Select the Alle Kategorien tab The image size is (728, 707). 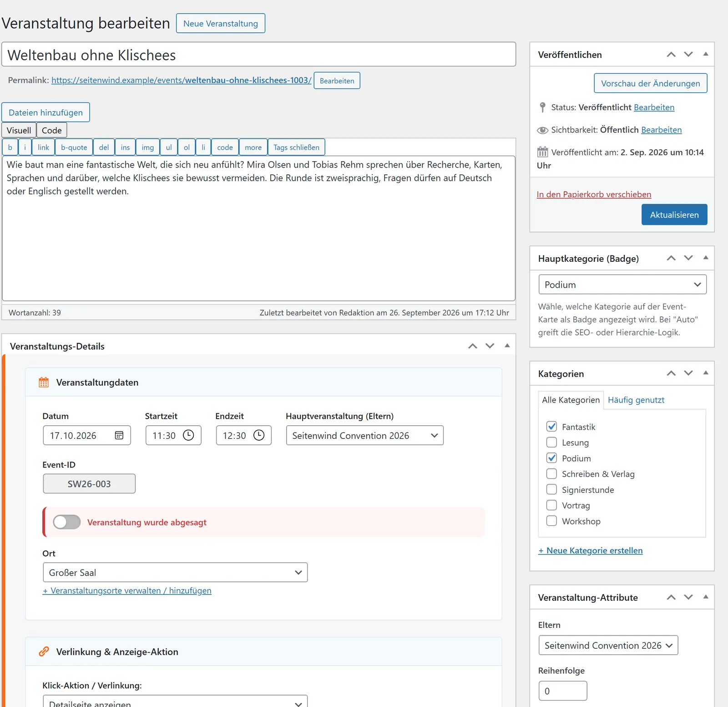click(x=571, y=400)
